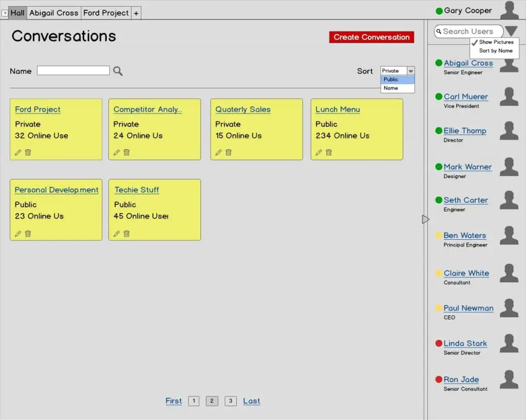Click the pencil icon on Quaterly Sales card
526x420 pixels.
[218, 152]
